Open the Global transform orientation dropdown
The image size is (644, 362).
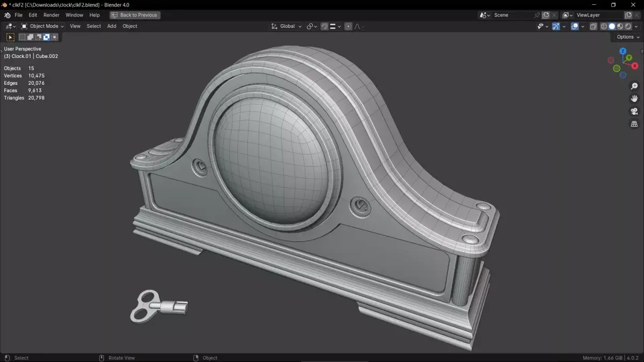coord(287,26)
